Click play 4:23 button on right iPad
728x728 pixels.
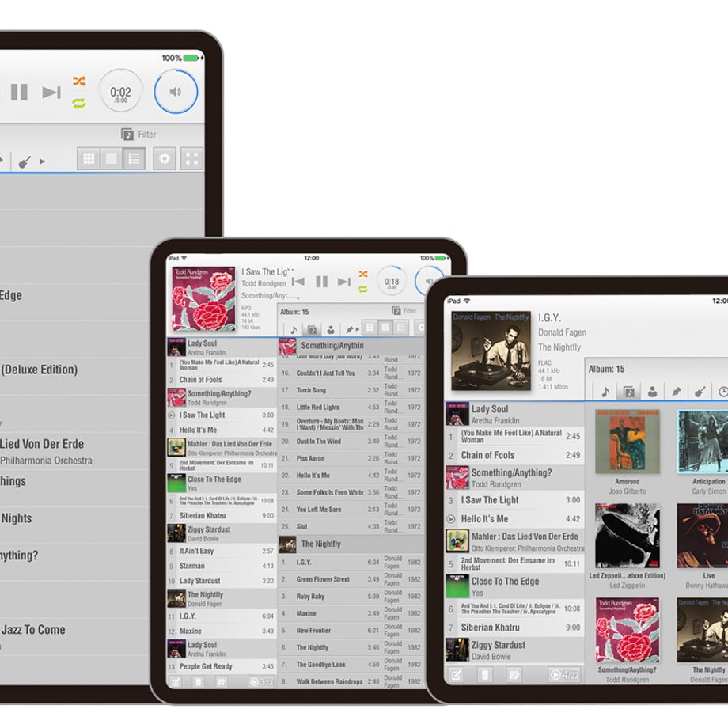(564, 675)
